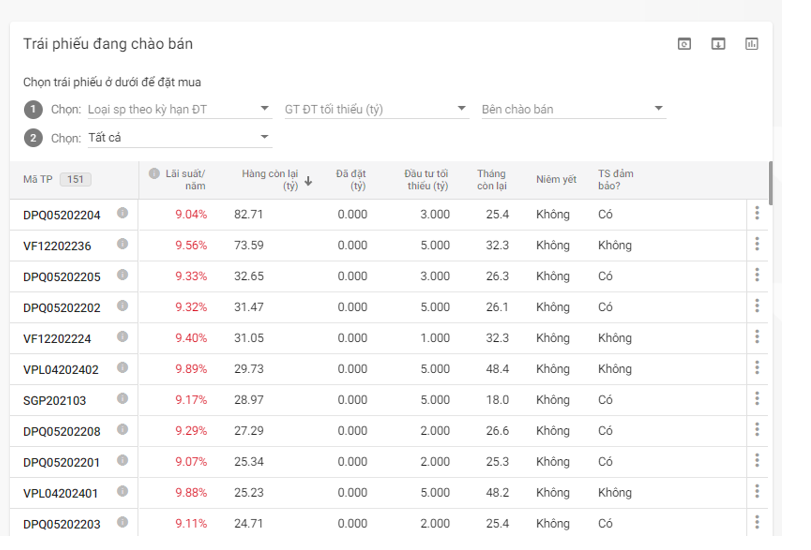811x550 pixels.
Task: Open info icon for VPL04202402
Action: tap(123, 368)
